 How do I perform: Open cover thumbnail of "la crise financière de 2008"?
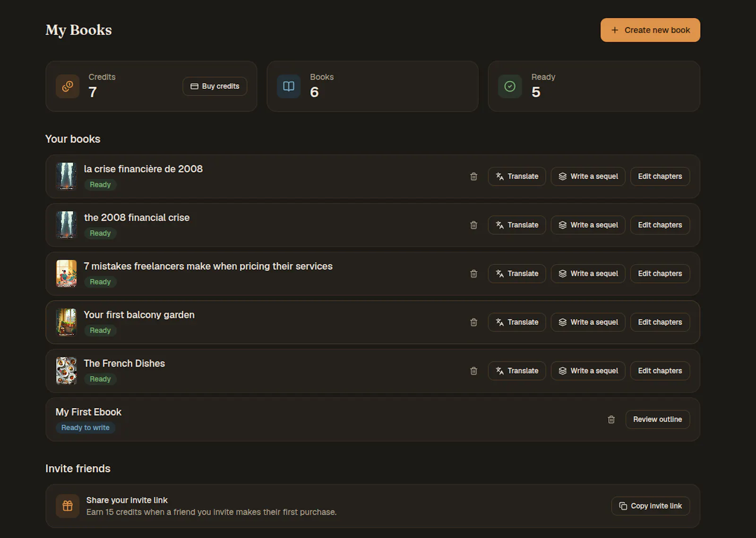coord(66,176)
